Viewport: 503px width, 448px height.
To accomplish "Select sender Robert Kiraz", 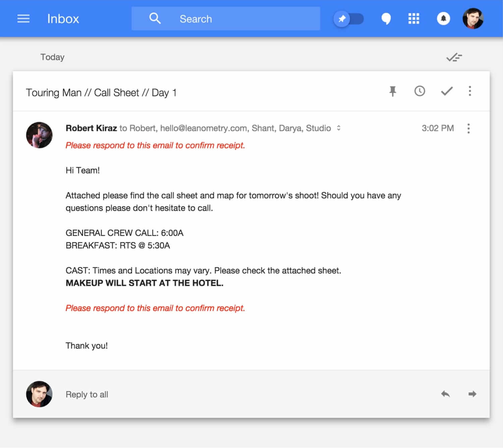I will click(x=91, y=128).
